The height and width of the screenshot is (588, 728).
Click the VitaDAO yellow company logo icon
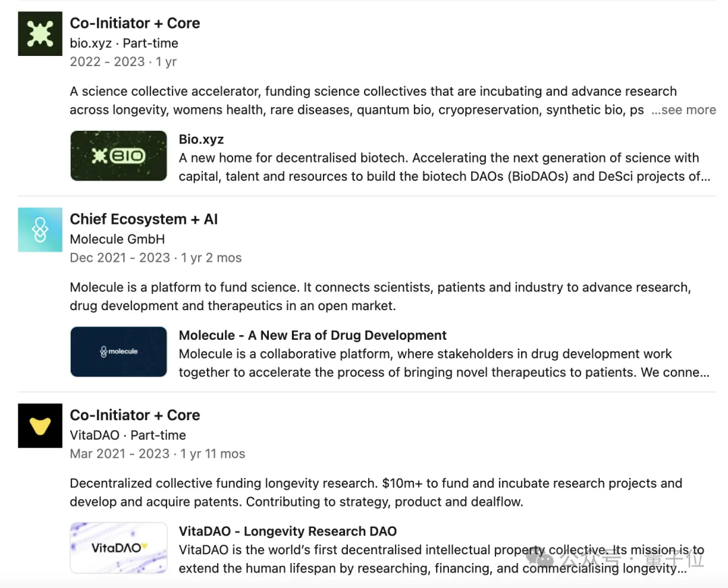point(40,425)
